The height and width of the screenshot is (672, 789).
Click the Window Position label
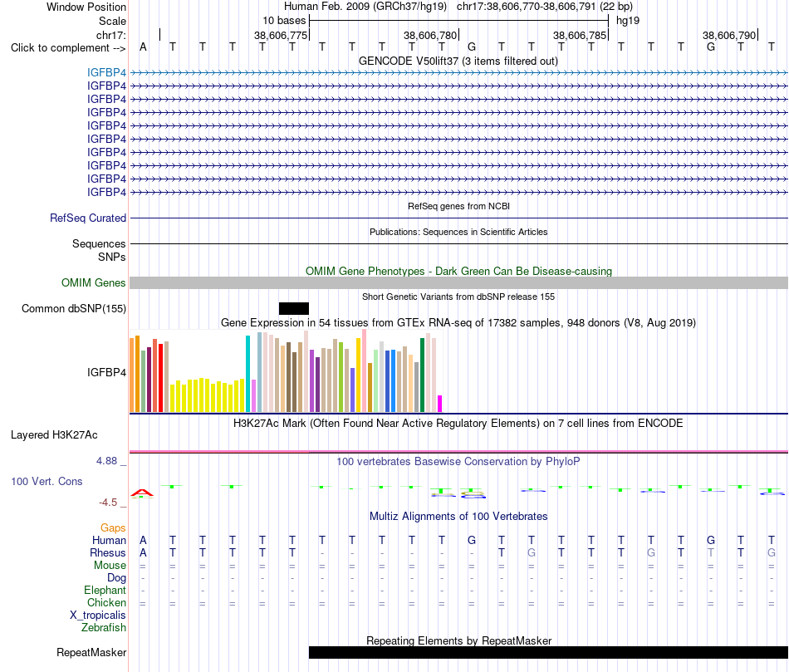point(86,7)
